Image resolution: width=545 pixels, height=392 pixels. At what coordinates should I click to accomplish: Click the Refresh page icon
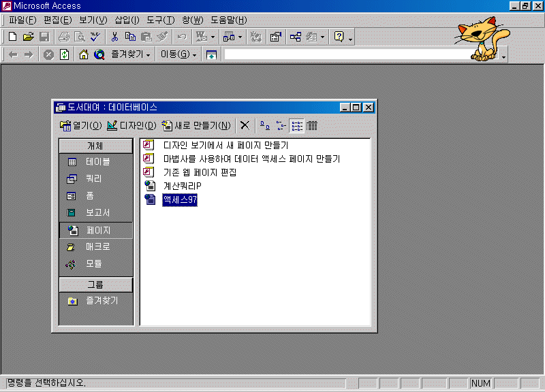[x=64, y=54]
